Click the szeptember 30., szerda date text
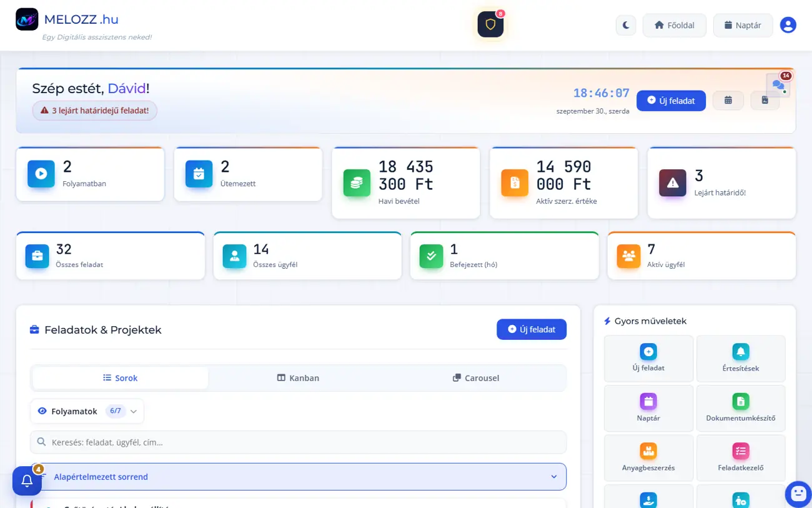 coord(593,111)
